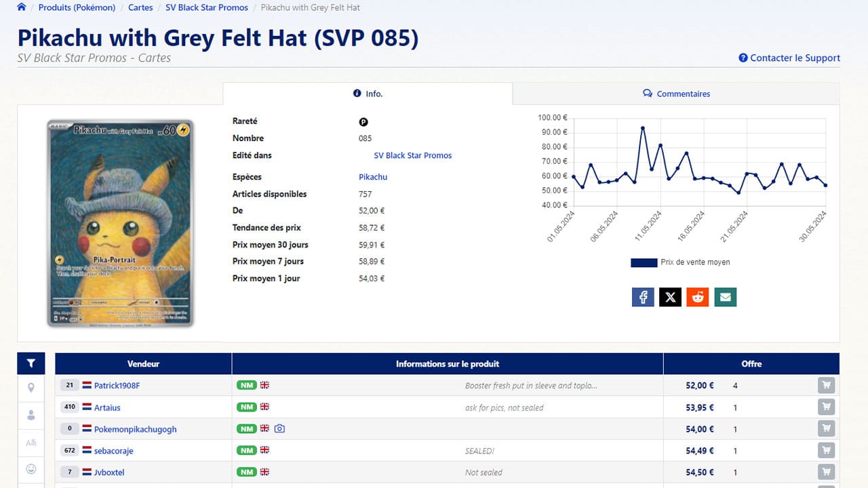Click sales count badge 410 for Artaius

[x=69, y=407]
